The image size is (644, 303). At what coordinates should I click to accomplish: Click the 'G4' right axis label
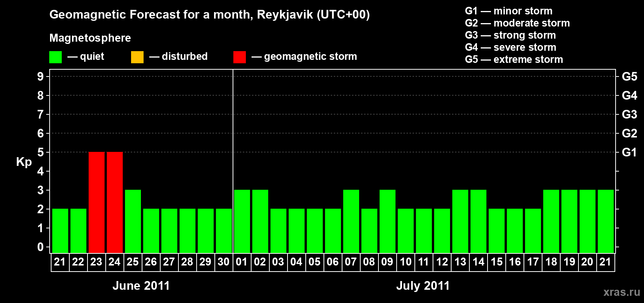point(629,95)
